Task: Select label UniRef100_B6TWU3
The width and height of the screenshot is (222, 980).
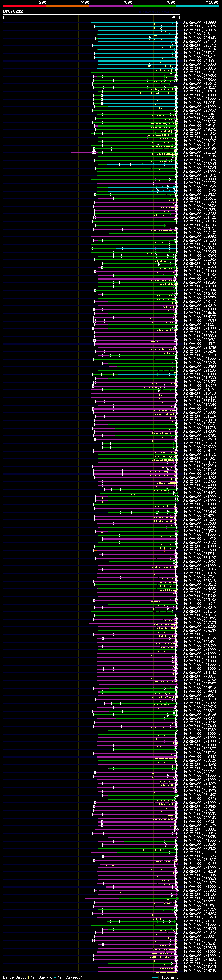Action: (199, 401)
